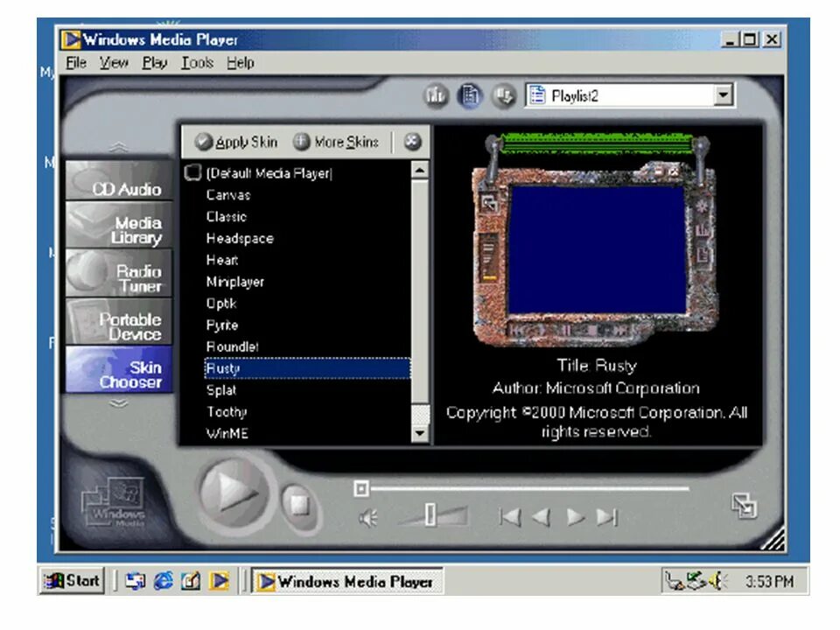Click the volume slider handle
Viewport: 840px width, 630px height.
pos(430,514)
